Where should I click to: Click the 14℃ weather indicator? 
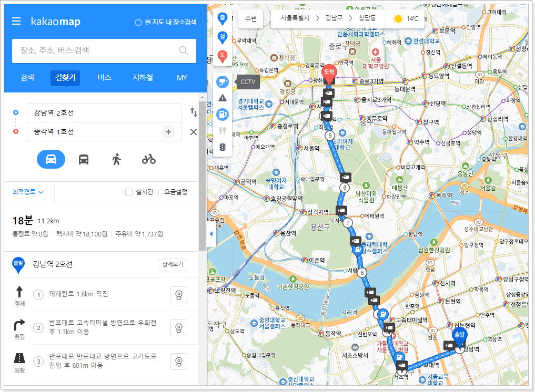coord(406,19)
